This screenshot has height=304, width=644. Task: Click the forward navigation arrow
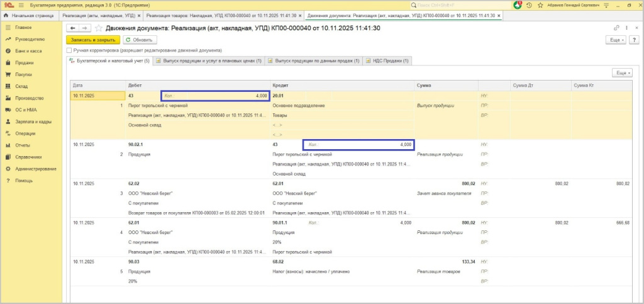[x=83, y=28]
